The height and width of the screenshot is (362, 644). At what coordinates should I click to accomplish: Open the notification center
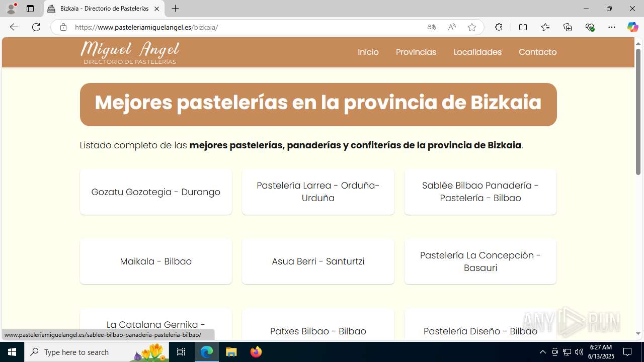coord(627,352)
